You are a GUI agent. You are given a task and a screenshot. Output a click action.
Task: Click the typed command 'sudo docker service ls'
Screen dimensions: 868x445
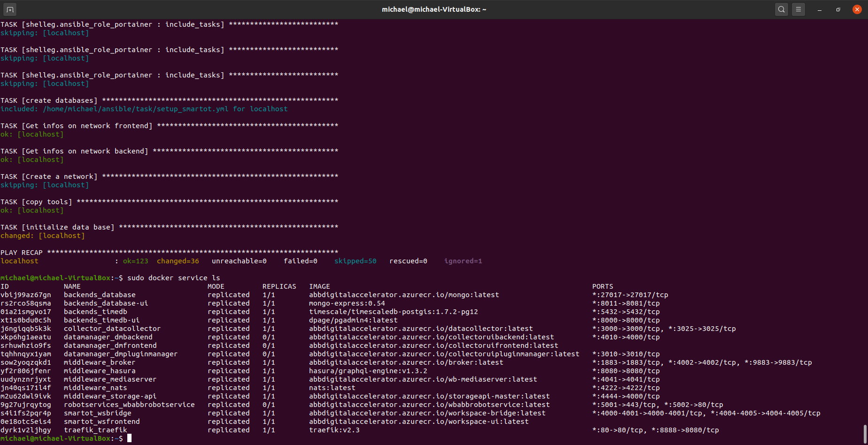(x=174, y=278)
